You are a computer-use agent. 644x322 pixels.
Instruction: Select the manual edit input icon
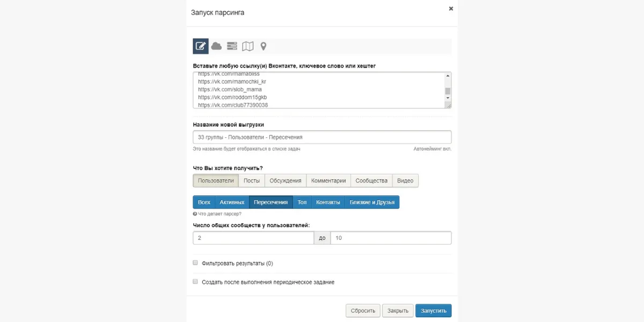(201, 46)
